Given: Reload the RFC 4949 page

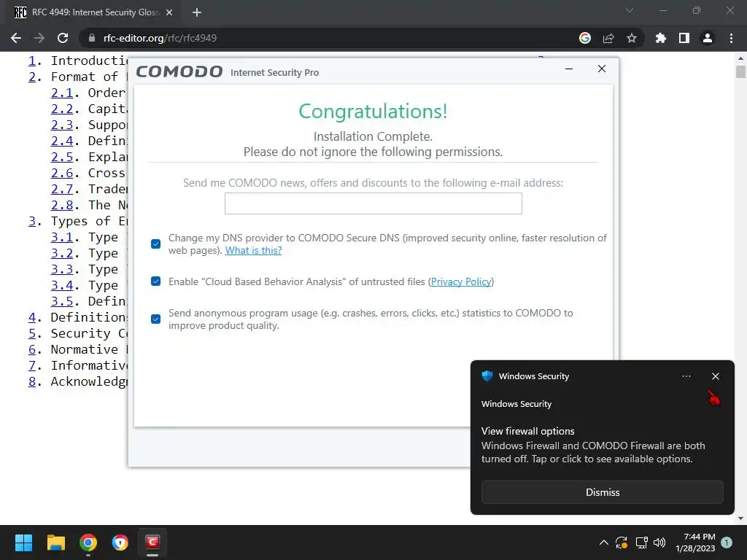Looking at the screenshot, I should [x=63, y=38].
